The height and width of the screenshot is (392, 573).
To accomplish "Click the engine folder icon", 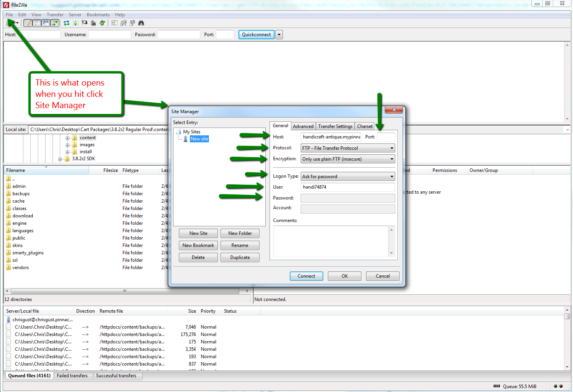I will (x=9, y=223).
